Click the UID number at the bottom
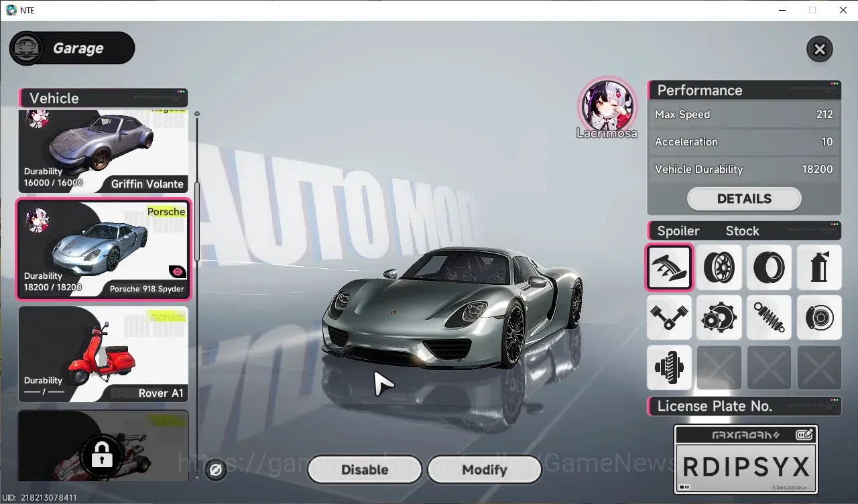 (x=39, y=498)
